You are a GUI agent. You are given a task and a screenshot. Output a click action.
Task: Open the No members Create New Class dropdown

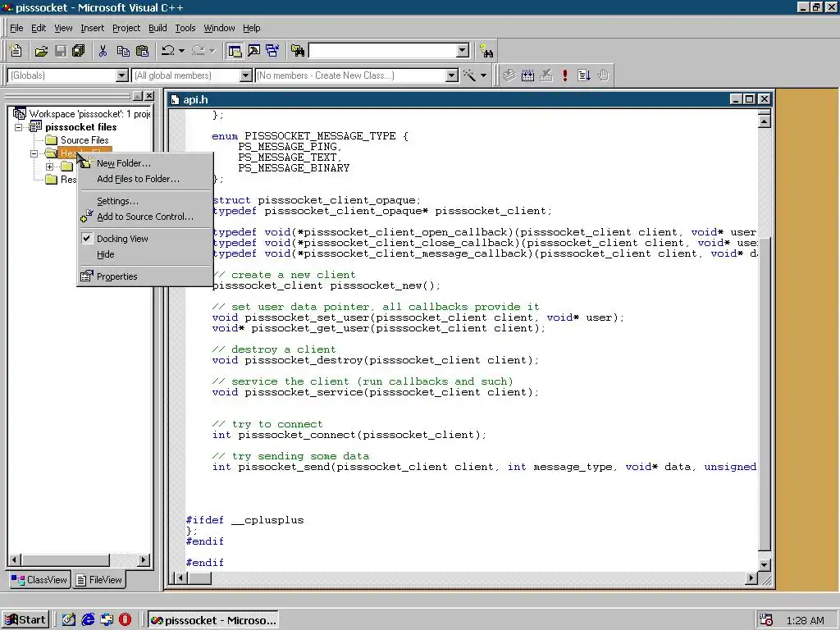pos(452,75)
